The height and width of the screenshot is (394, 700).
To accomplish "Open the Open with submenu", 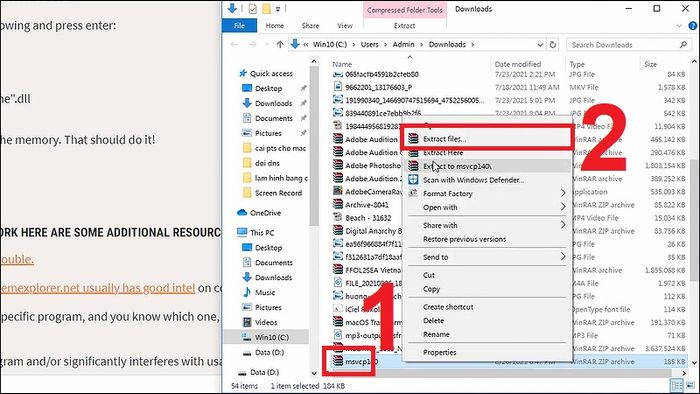I will point(487,207).
